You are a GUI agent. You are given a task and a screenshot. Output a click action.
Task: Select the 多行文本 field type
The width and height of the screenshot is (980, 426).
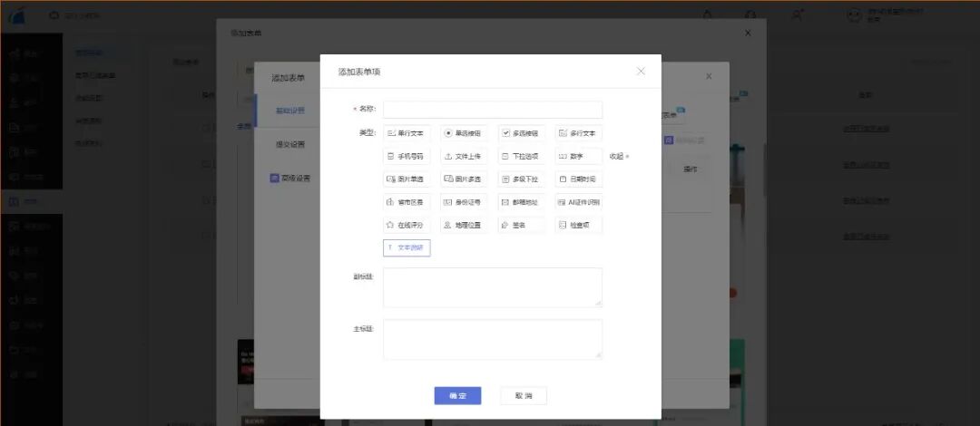[x=579, y=133]
